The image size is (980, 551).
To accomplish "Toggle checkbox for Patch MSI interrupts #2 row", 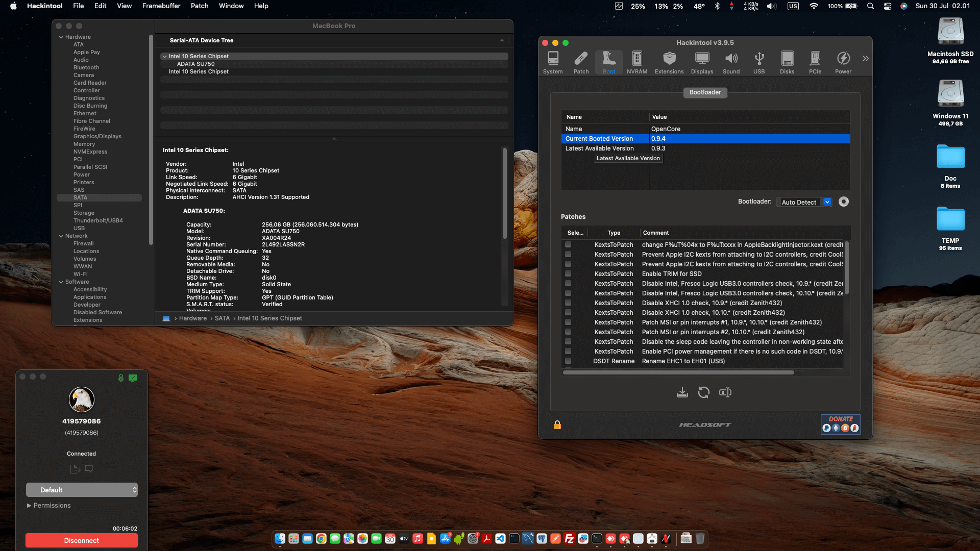I will click(568, 332).
